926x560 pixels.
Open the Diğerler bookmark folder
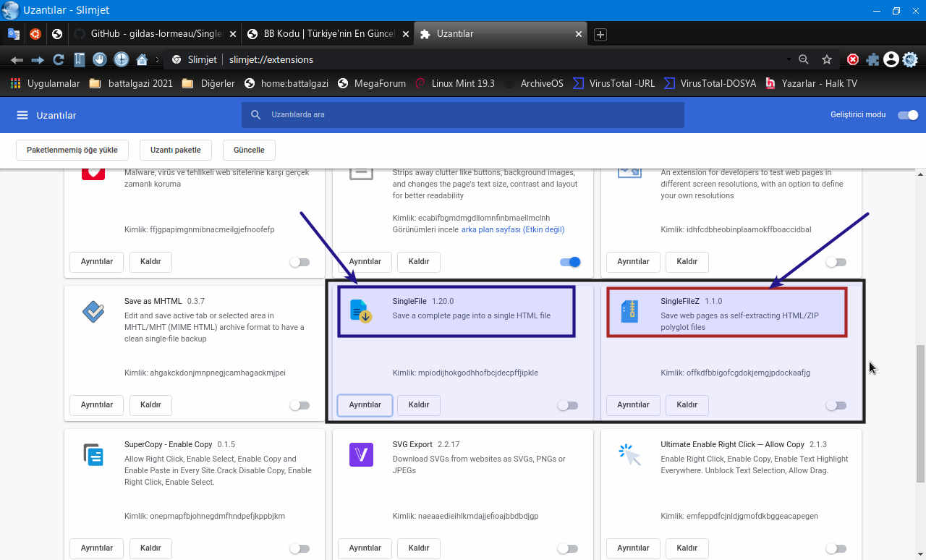[x=208, y=83]
